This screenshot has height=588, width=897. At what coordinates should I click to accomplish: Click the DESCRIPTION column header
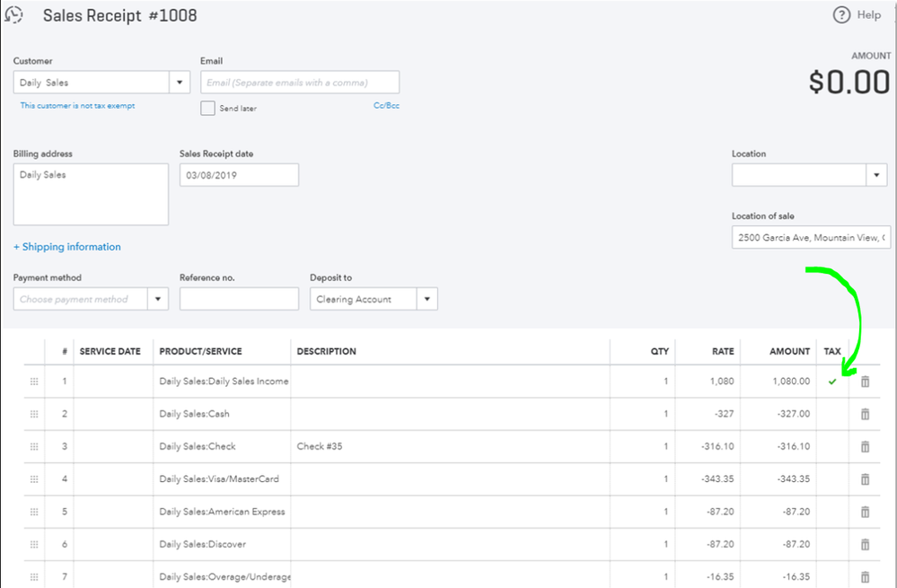pyautogui.click(x=326, y=351)
